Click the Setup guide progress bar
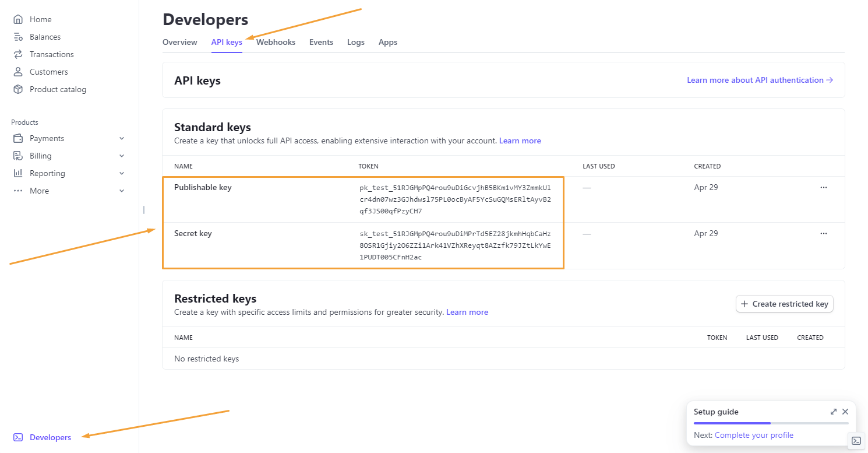Viewport: 868px width, 453px height. (x=771, y=423)
